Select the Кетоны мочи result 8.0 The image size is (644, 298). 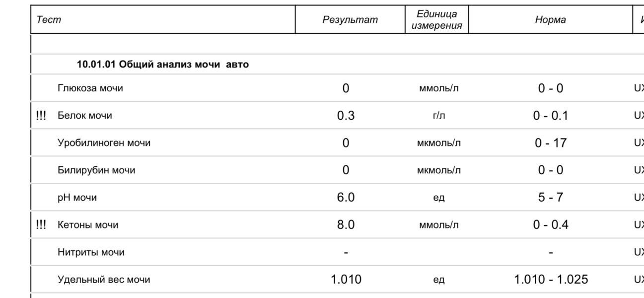(x=346, y=225)
